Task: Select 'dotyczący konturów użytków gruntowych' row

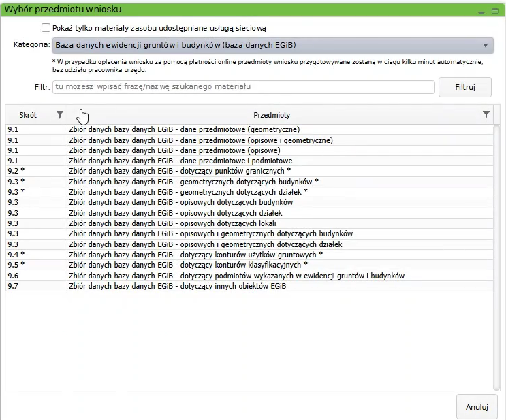Action: tap(195, 255)
